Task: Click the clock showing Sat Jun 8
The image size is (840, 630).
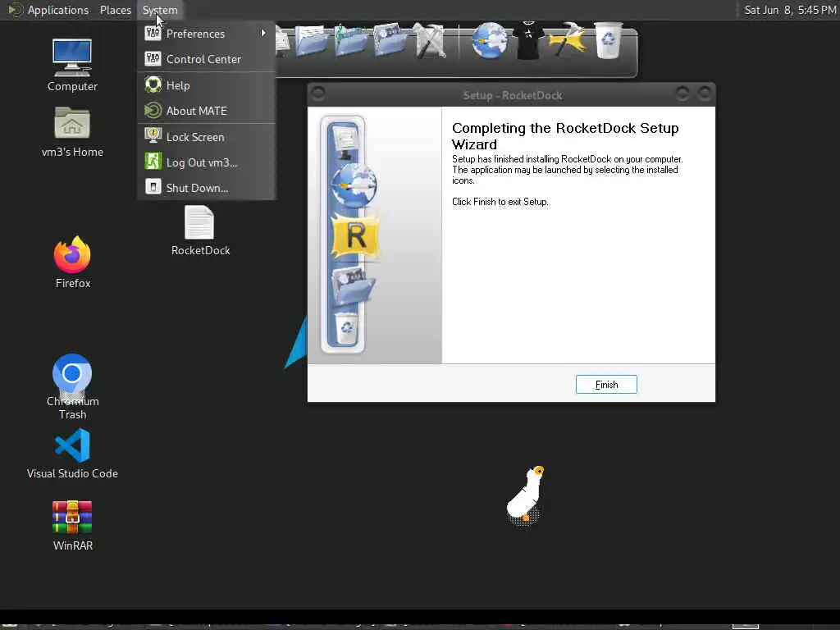Action: (790, 10)
